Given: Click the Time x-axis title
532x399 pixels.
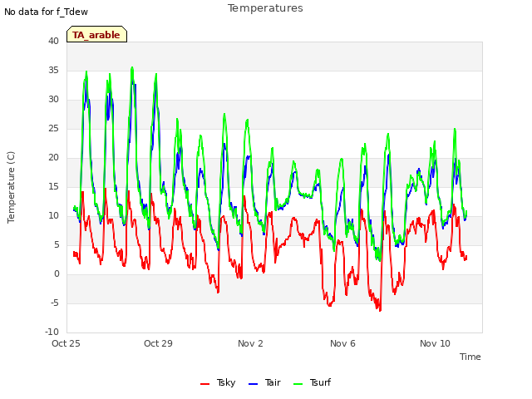Looking at the screenshot, I should (x=470, y=357).
